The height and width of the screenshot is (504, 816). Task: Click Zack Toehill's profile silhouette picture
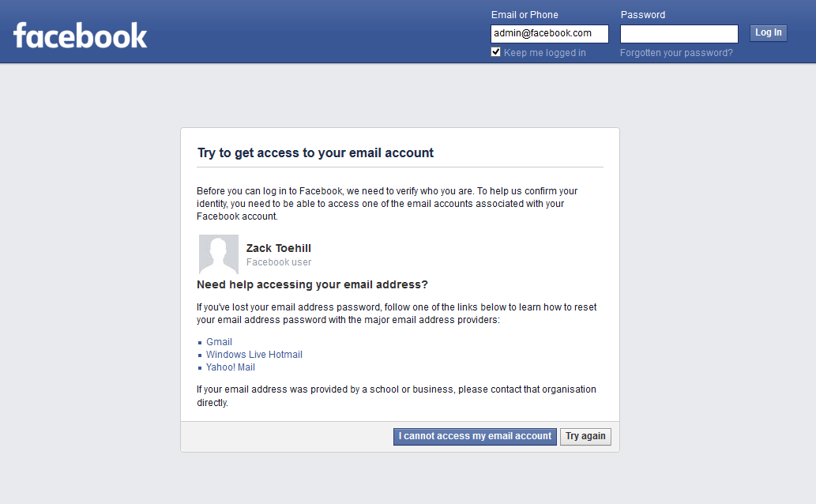[x=218, y=254]
